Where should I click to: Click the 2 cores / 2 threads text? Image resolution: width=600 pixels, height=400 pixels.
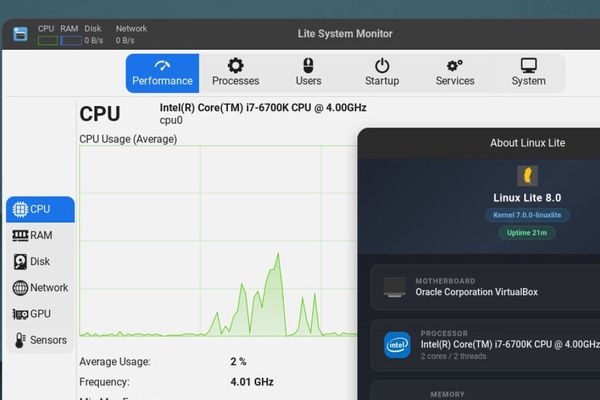tap(453, 356)
